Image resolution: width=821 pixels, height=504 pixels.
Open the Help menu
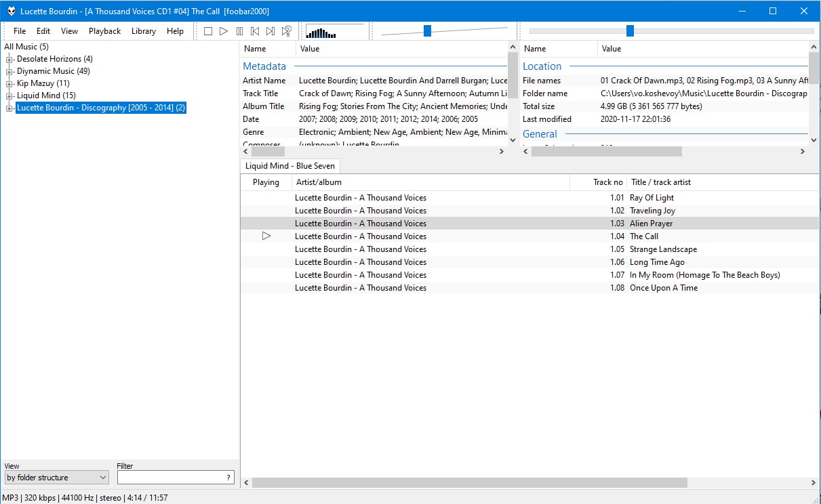pyautogui.click(x=175, y=31)
